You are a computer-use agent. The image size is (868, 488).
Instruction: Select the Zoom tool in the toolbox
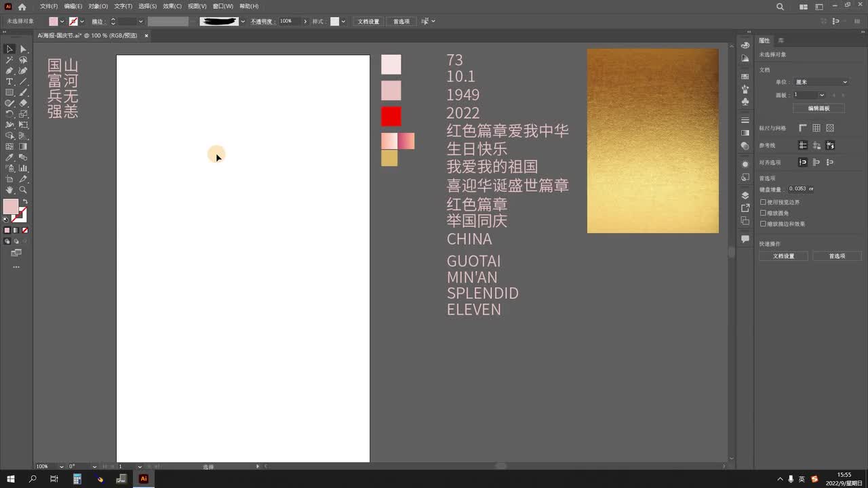pyautogui.click(x=23, y=190)
